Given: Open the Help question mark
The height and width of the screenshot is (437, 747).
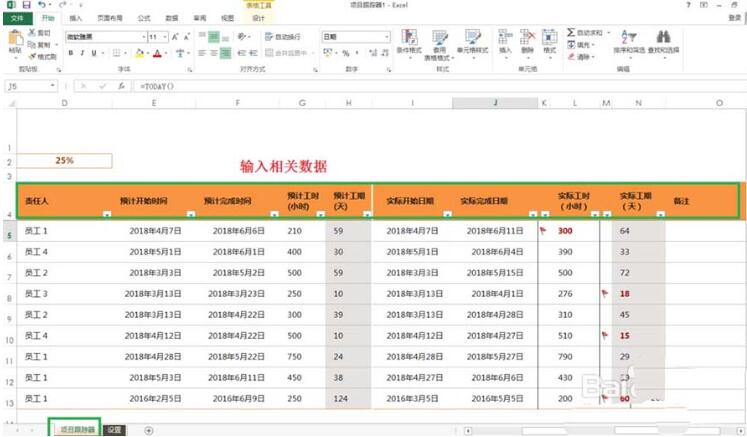Looking at the screenshot, I should click(x=688, y=5).
